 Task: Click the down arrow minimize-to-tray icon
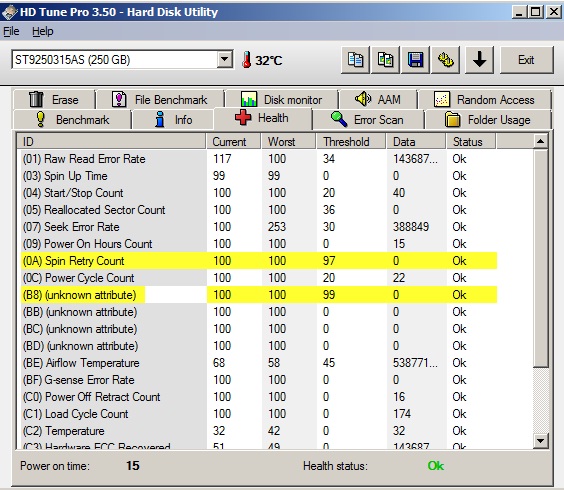pos(479,60)
